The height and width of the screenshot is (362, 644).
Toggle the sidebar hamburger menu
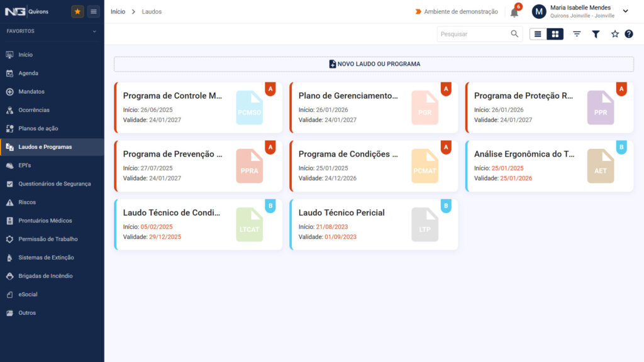click(94, 11)
